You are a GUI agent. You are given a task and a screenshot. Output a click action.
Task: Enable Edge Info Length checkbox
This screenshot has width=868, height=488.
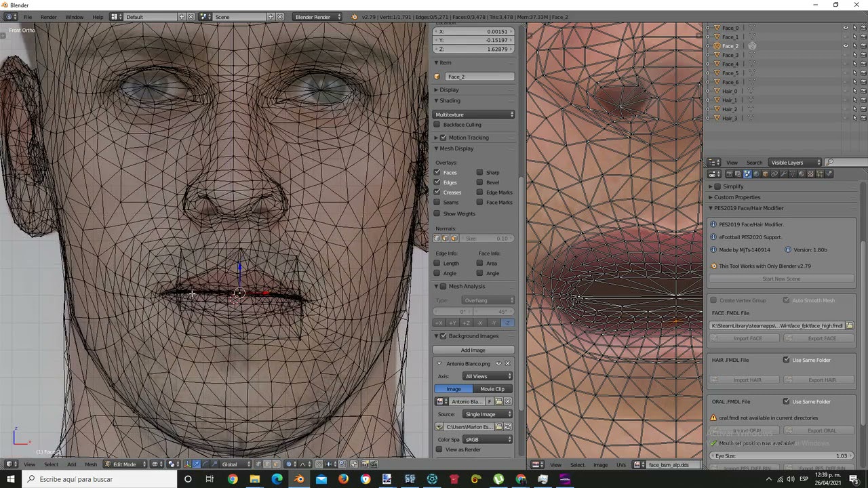point(437,263)
